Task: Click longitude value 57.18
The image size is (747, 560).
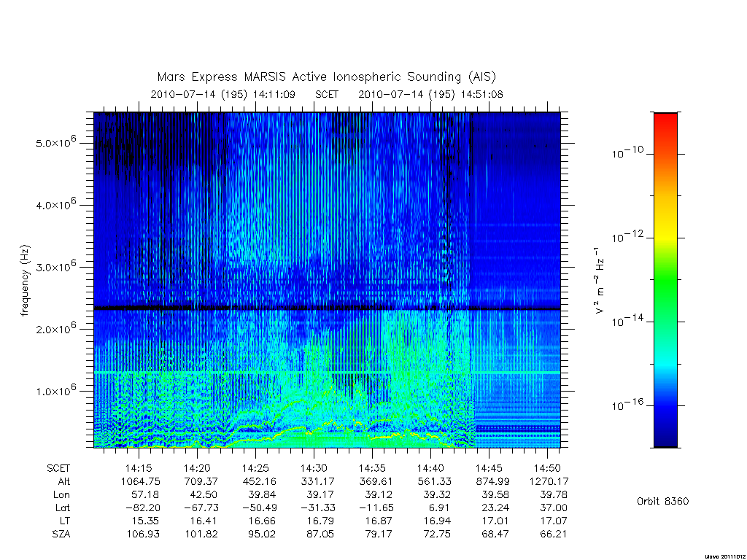Action: coord(145,495)
